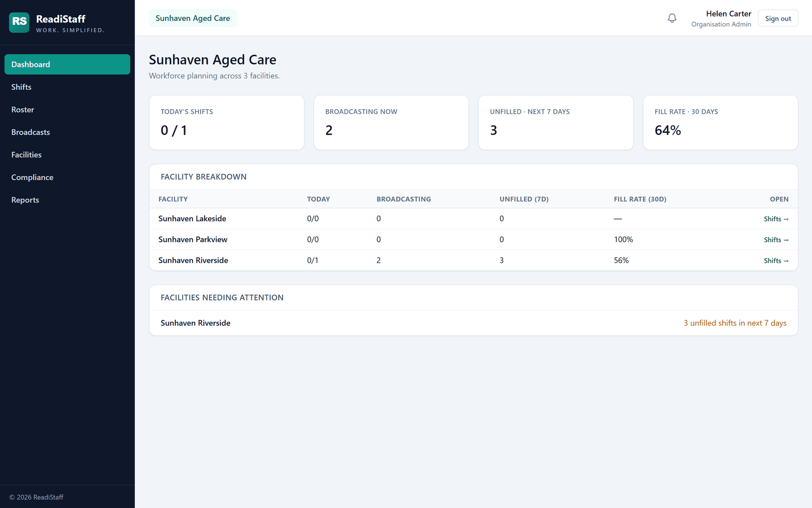Click the UNFILLED (7D) column header
This screenshot has height=508, width=812.
[x=524, y=199]
